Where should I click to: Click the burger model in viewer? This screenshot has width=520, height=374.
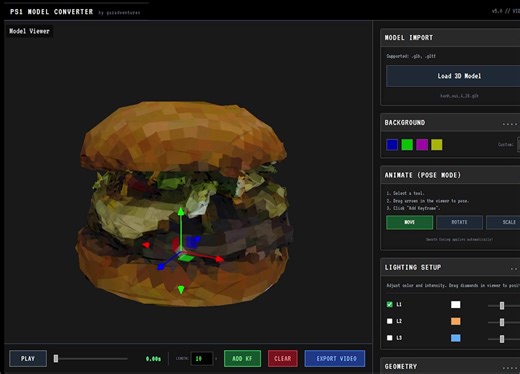point(184,203)
